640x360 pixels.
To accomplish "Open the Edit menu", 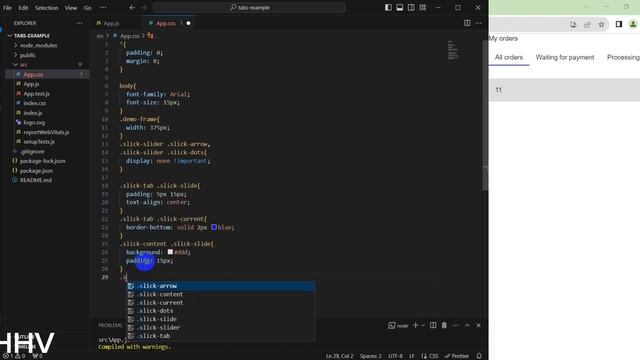I will (x=23, y=8).
